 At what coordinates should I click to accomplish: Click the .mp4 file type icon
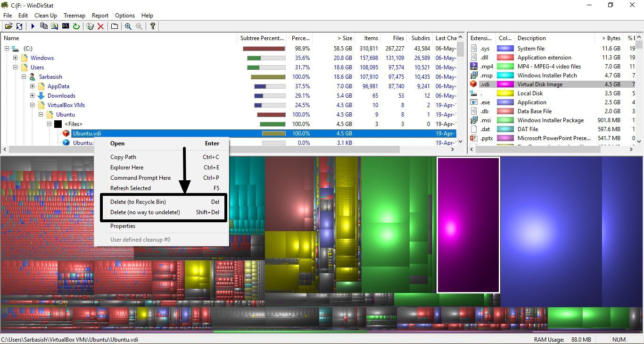[x=474, y=67]
